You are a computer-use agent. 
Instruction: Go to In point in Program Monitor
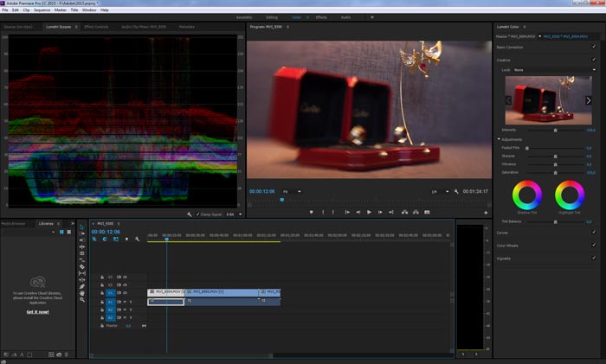[347, 212]
